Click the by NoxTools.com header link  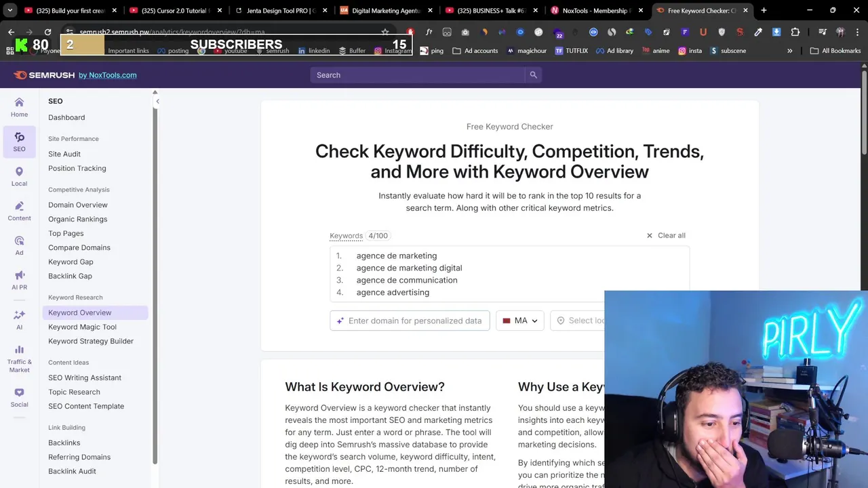pyautogui.click(x=107, y=75)
